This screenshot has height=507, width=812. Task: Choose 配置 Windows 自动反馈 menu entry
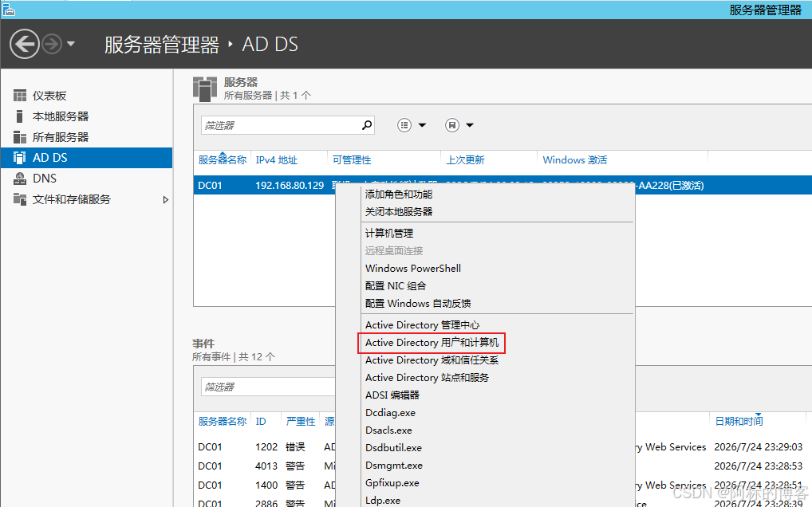(x=418, y=304)
